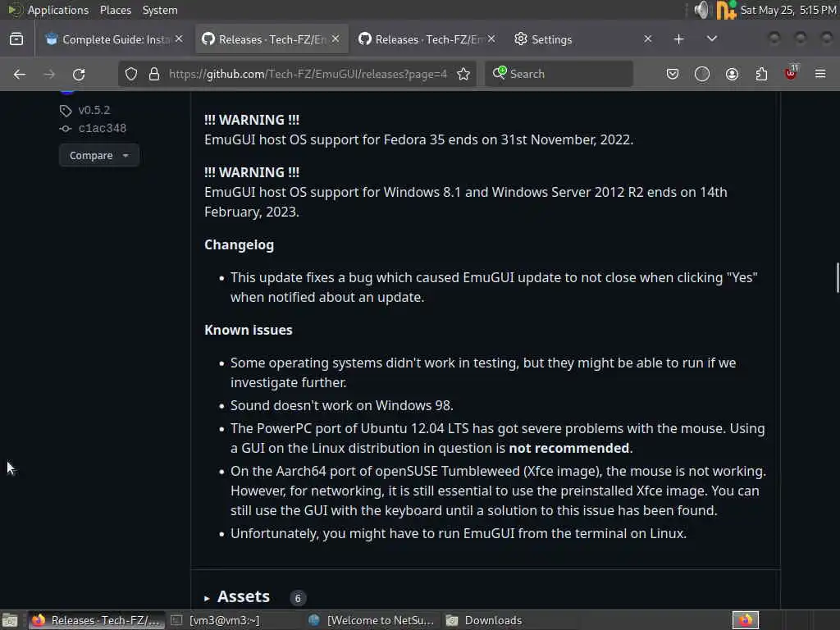Open the uBlock Origin extension icon
The width and height of the screenshot is (840, 630).
[791, 73]
